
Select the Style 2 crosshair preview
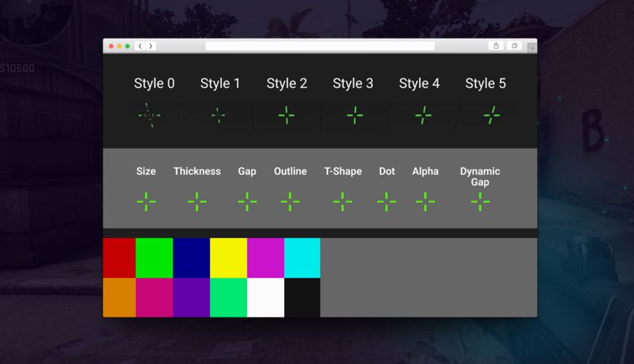[x=286, y=116]
